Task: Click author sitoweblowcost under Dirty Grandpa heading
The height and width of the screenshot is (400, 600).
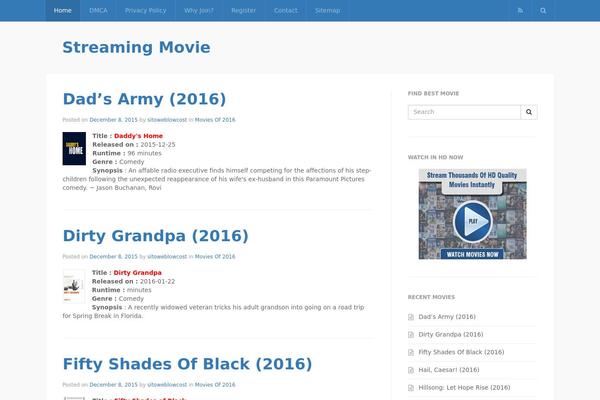Action: (167, 256)
